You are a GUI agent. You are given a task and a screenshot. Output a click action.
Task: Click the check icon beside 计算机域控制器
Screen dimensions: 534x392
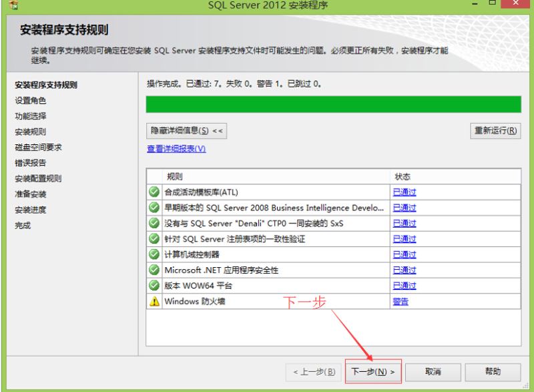[x=154, y=254]
